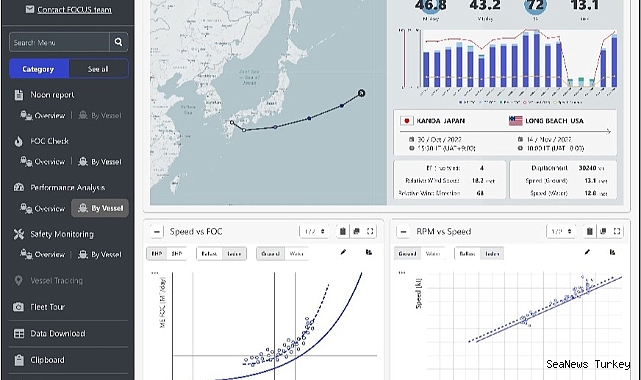641x380 pixels.
Task: Open the page selector in RPM vs Speed
Action: tap(561, 231)
